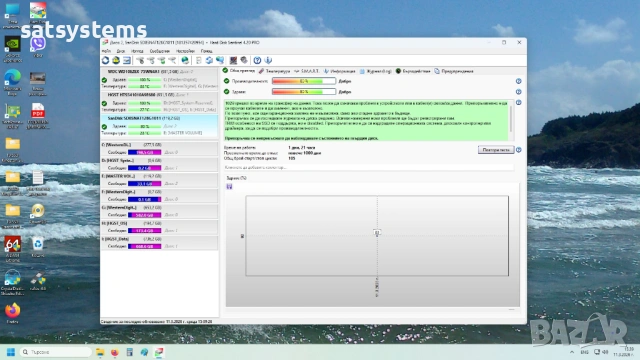Click the ENG language indicator in the system tray

pyautogui.click(x=584, y=352)
